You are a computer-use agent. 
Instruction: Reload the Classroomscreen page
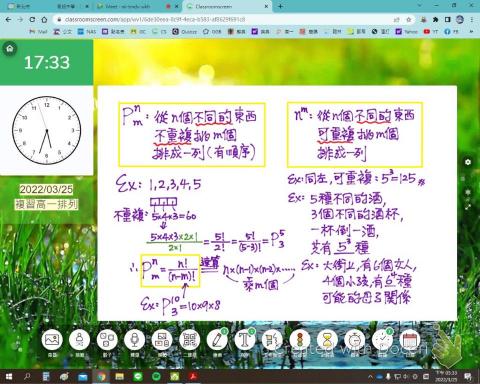coord(32,20)
